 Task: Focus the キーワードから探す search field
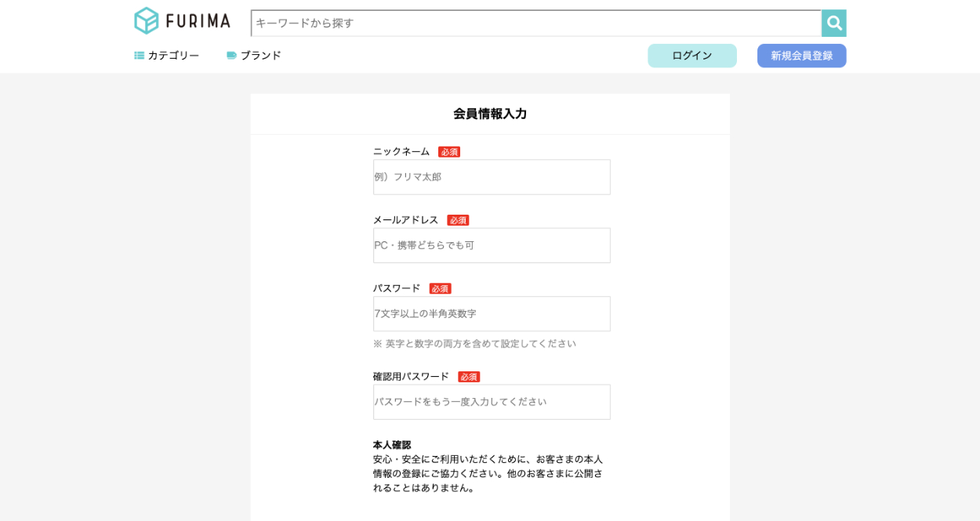pyautogui.click(x=535, y=24)
